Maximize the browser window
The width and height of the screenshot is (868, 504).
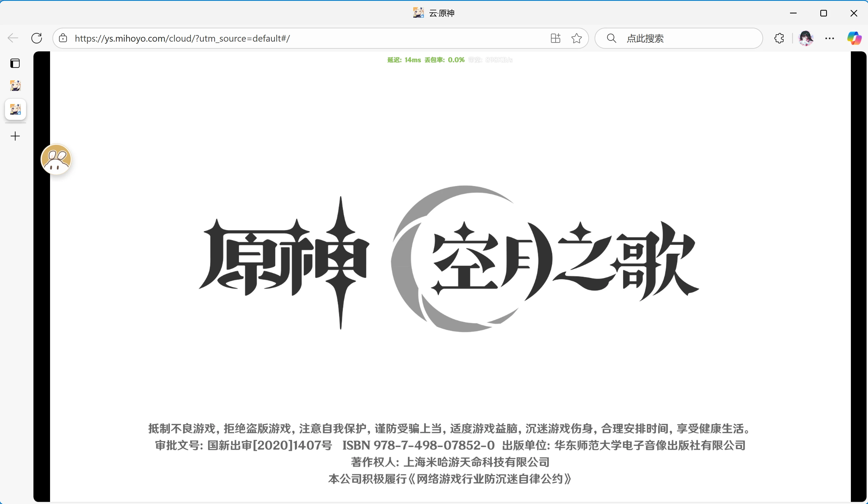point(823,13)
